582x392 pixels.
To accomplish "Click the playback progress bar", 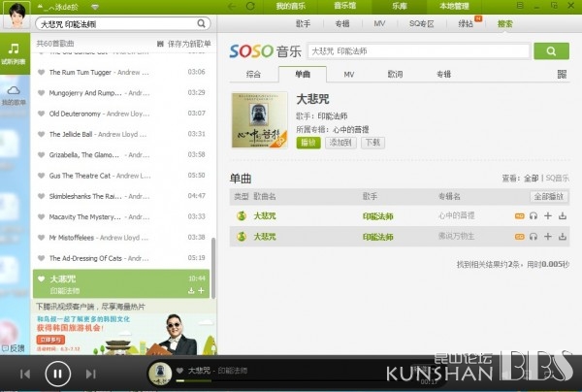I will [297, 380].
